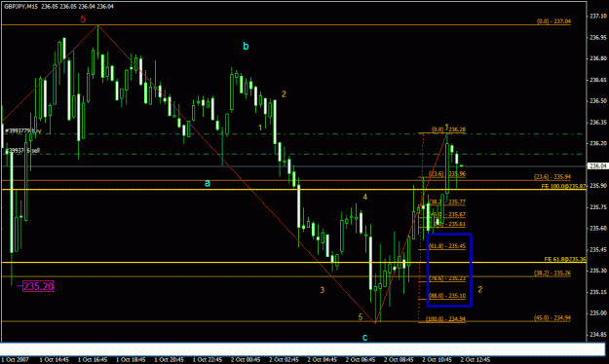Click 1 Oct 20:45 on the time axis
The width and height of the screenshot is (609, 364).
tap(169, 360)
